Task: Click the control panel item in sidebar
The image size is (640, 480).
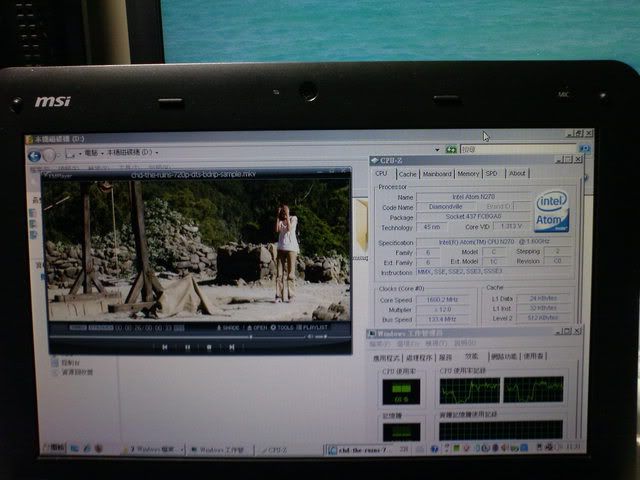Action: click(x=66, y=362)
